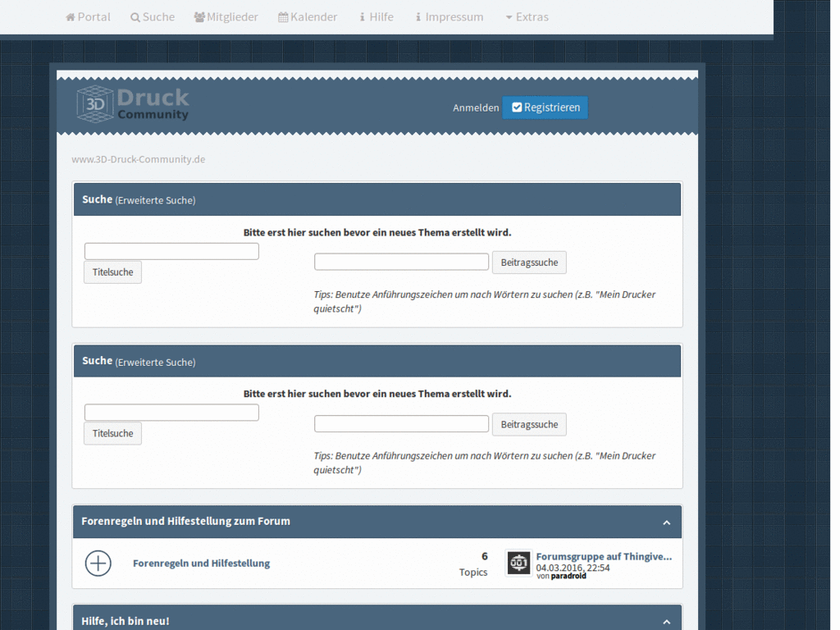Open the paradroid user profile

(568, 576)
